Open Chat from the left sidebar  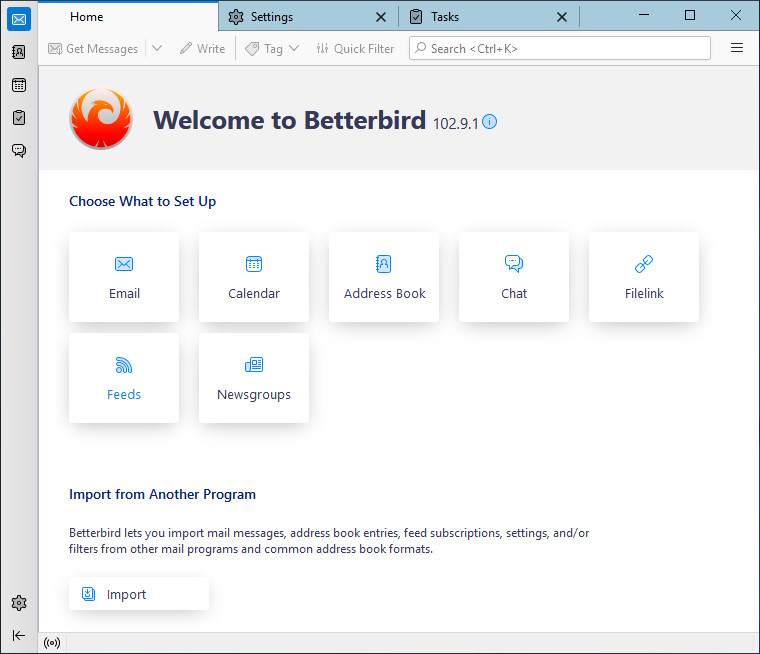click(x=19, y=151)
